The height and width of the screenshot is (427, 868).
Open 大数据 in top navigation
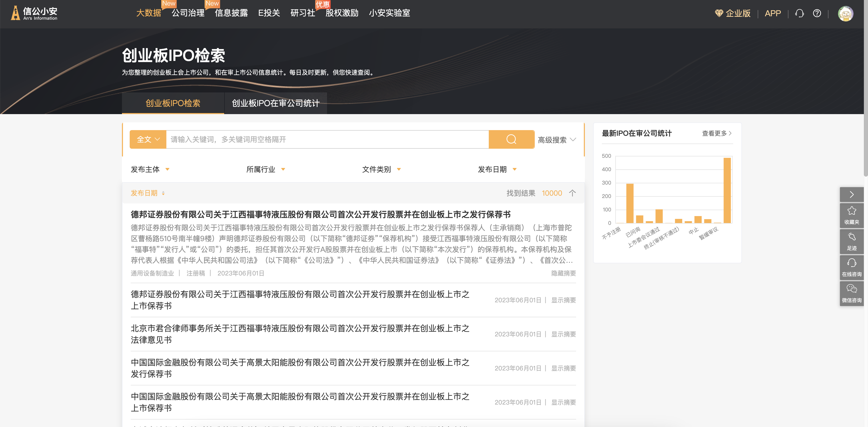(x=149, y=13)
